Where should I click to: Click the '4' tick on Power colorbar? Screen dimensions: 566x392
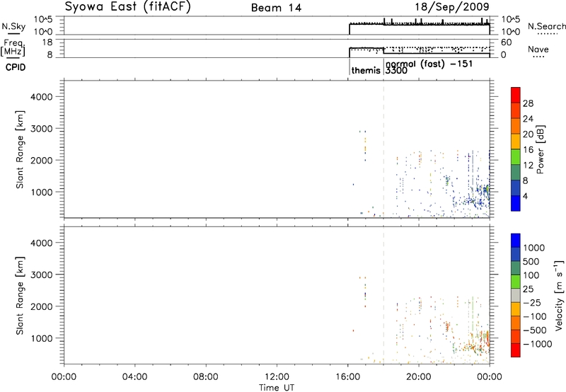[526, 196]
